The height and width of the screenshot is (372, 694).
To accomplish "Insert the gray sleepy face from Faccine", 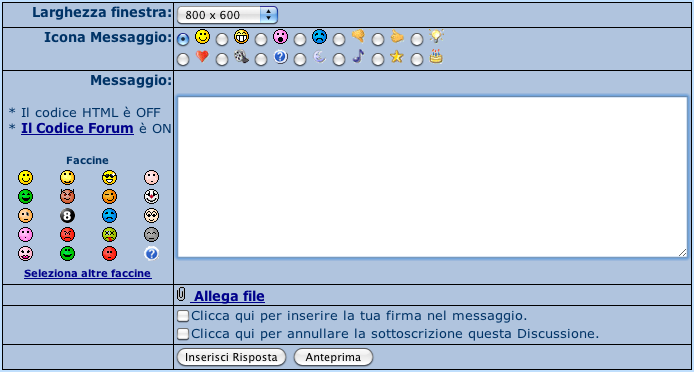I will [x=151, y=234].
